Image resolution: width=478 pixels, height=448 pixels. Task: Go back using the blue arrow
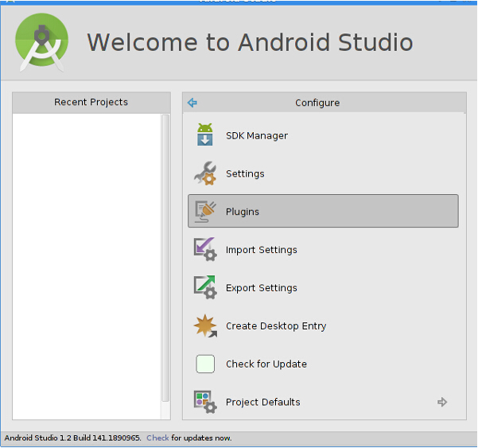(x=192, y=103)
